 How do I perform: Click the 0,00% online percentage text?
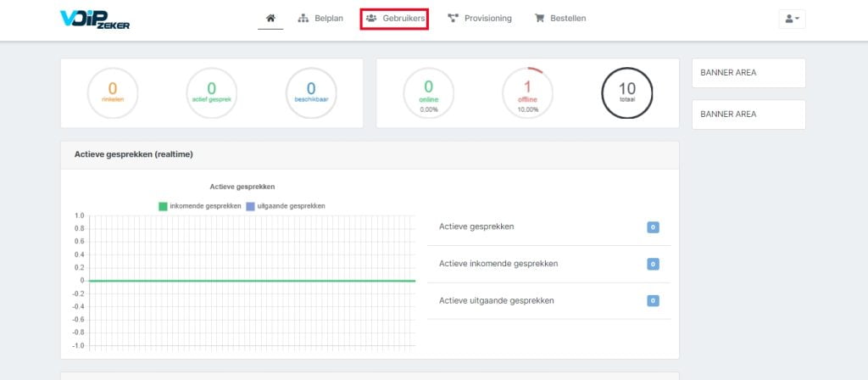tap(428, 109)
